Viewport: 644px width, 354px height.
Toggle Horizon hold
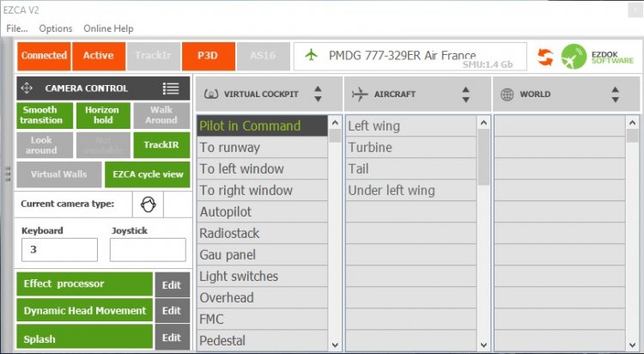coord(103,115)
